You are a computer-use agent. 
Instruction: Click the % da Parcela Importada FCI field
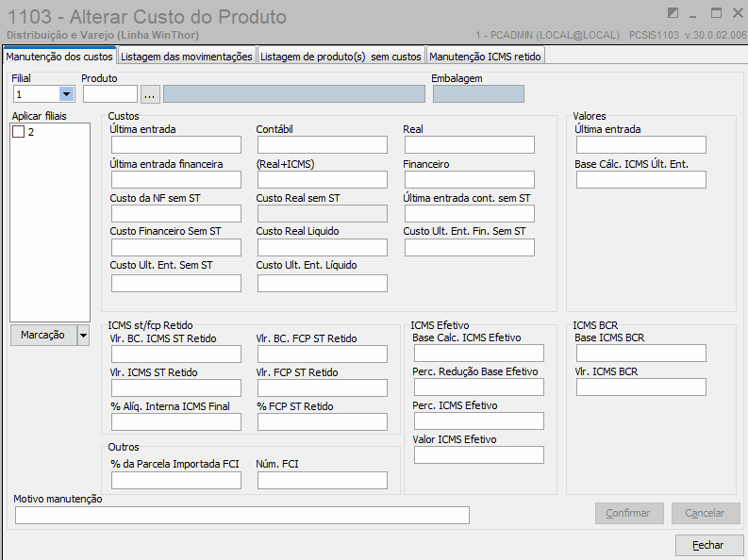(x=176, y=481)
